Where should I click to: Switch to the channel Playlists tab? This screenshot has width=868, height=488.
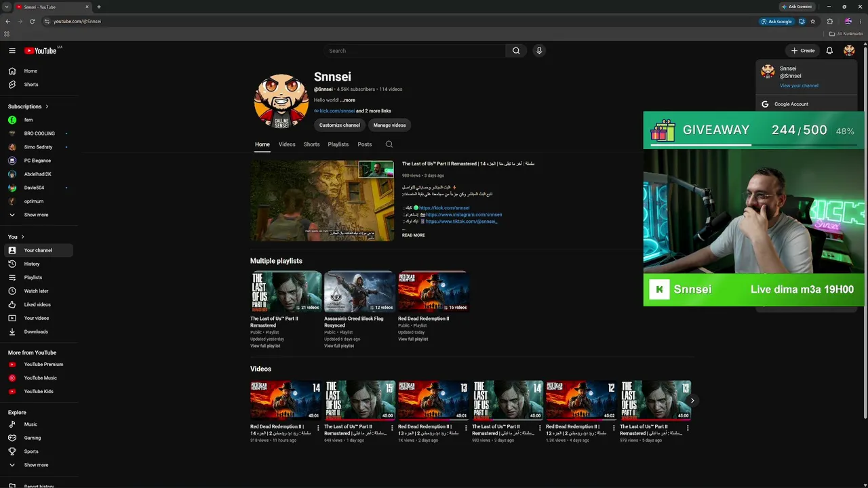coord(338,144)
